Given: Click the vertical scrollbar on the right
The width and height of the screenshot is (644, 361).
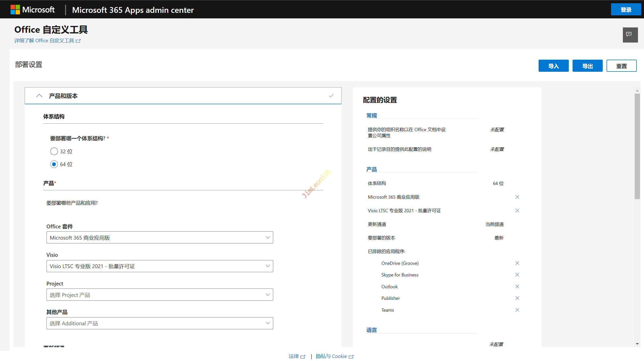Looking at the screenshot, I should tap(637, 146).
